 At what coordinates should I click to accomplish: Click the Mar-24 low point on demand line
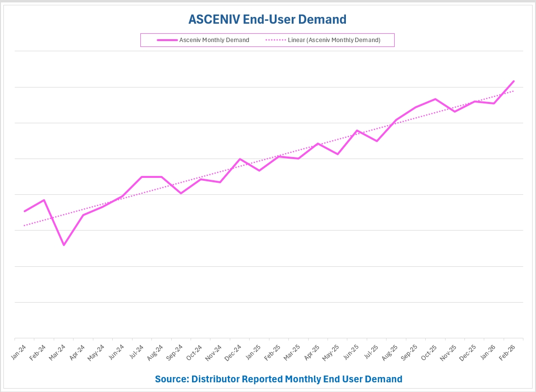tap(63, 245)
